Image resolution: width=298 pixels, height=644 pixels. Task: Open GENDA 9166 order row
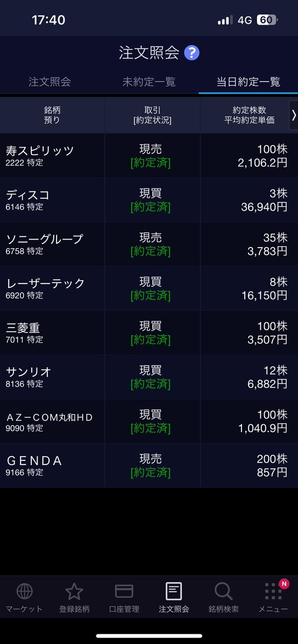point(149,466)
